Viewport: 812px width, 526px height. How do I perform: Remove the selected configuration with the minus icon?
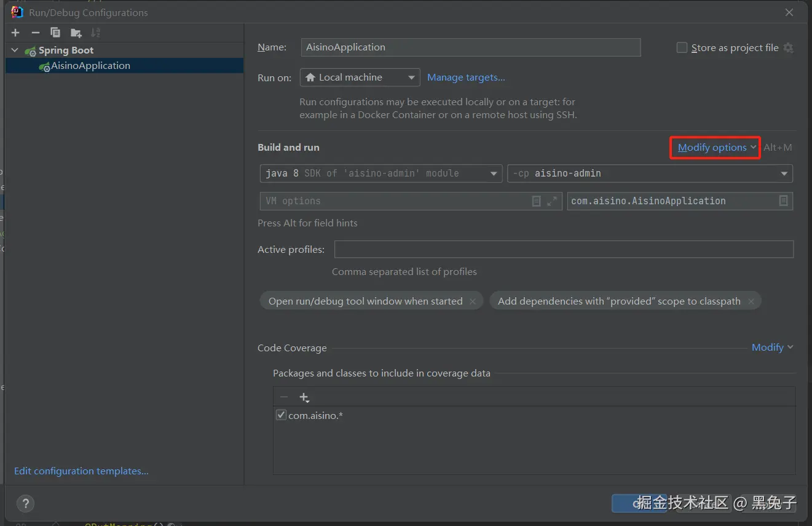click(x=35, y=33)
